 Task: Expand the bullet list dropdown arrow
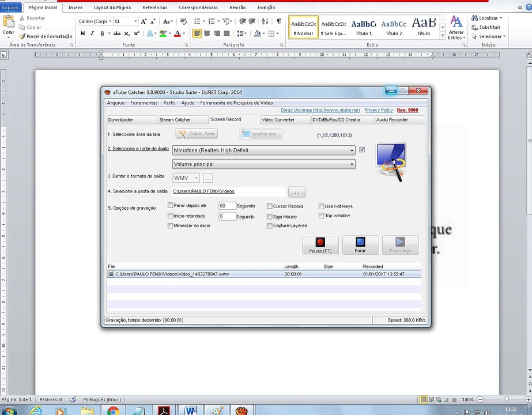pos(203,21)
